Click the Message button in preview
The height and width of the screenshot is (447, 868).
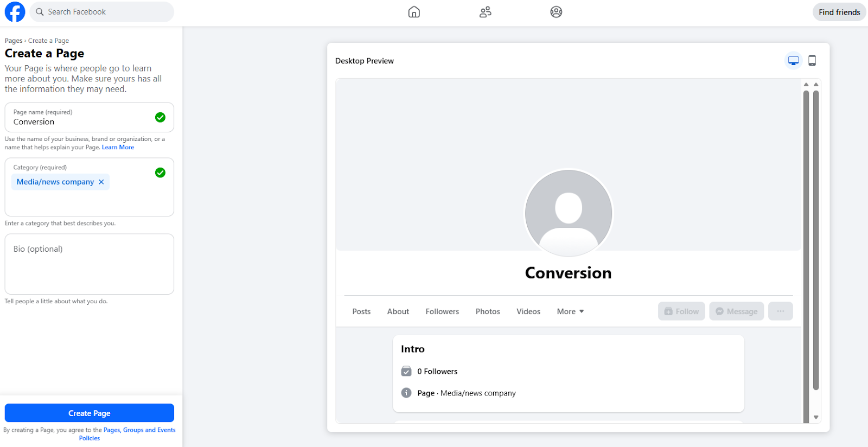[x=736, y=311]
